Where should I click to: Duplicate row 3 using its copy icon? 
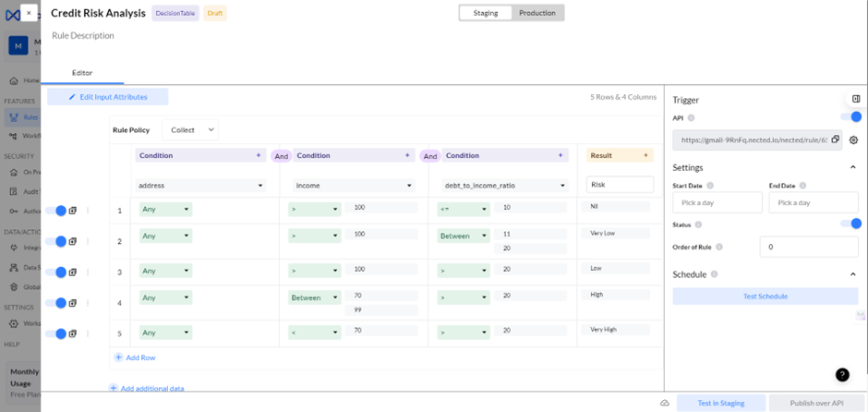(73, 272)
